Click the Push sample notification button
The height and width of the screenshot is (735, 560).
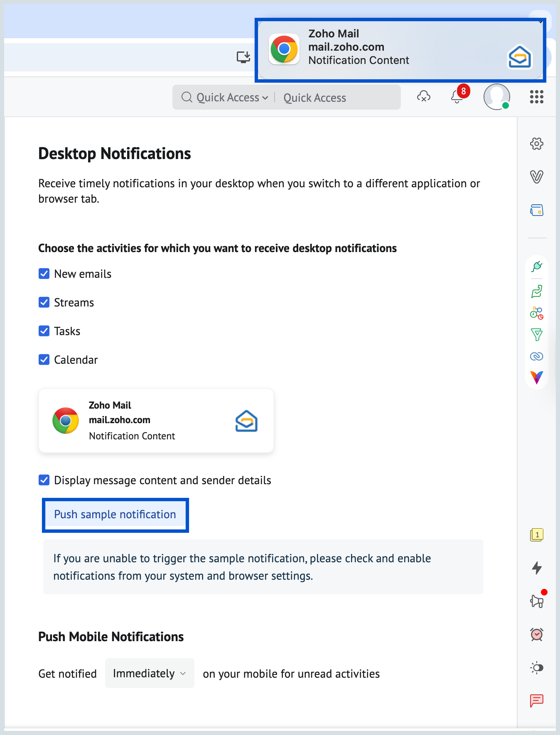[115, 514]
